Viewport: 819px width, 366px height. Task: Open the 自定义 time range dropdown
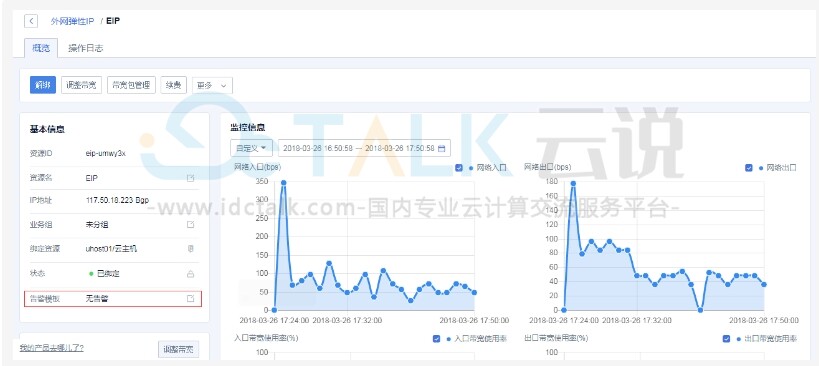(252, 148)
